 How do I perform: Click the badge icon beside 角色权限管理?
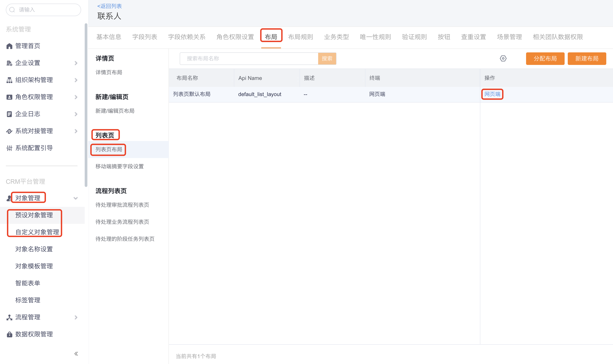point(9,97)
